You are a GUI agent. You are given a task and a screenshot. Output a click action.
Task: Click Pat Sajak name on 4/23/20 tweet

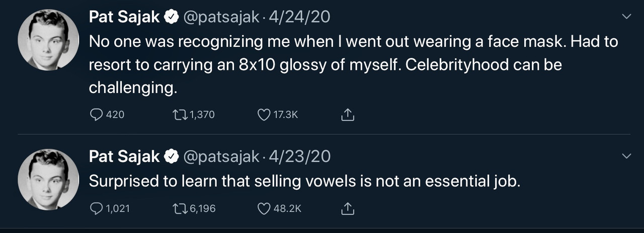(x=124, y=157)
